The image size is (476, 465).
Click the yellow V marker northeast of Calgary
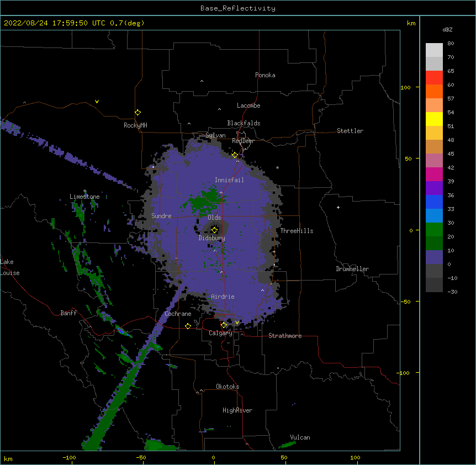(x=237, y=323)
